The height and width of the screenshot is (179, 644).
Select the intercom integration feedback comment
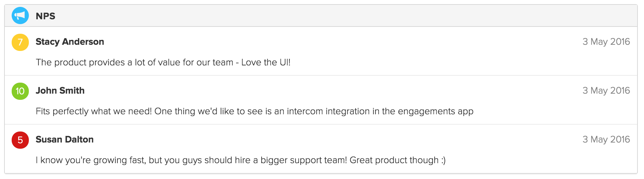point(254,111)
